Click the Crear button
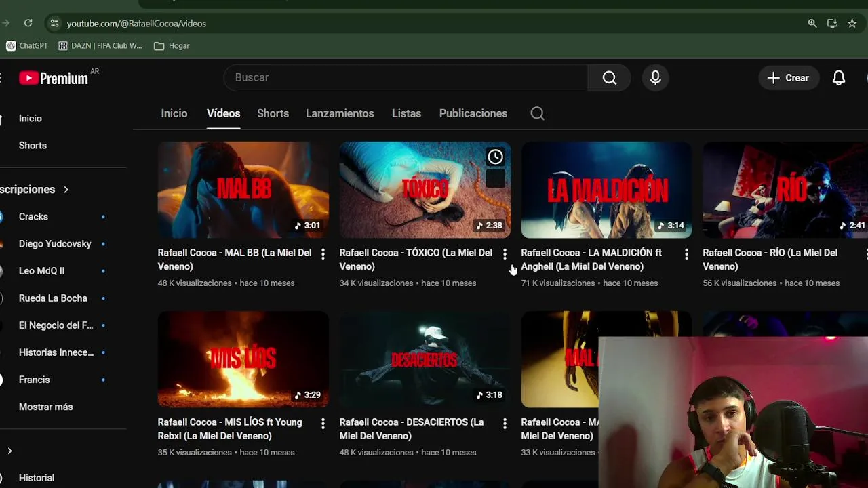 [x=788, y=78]
